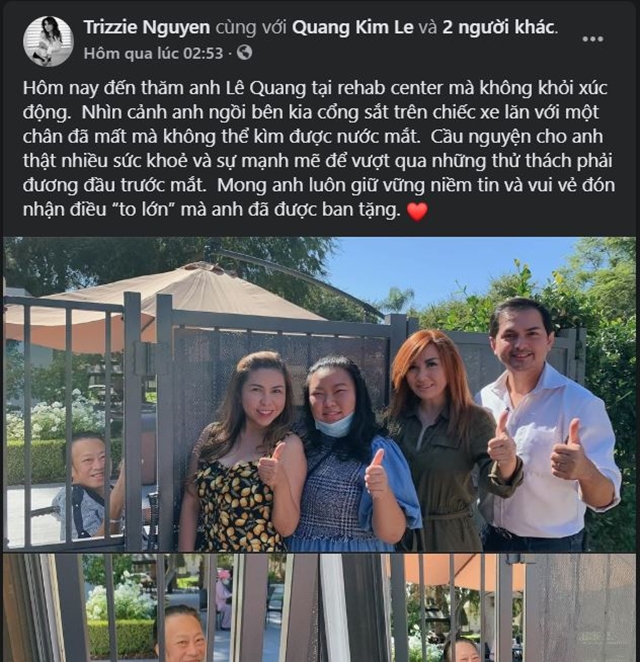Open Trizzie Nguyen's profile picture

[x=49, y=41]
